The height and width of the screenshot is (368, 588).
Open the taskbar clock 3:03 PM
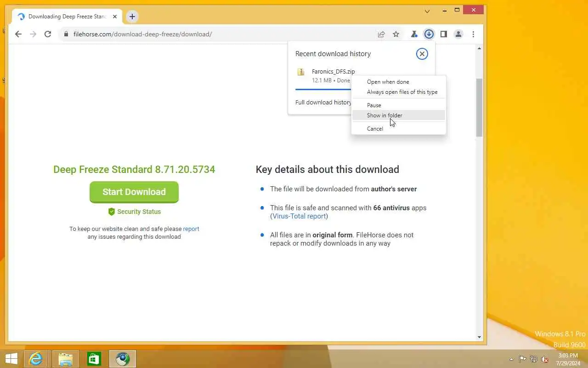(568, 359)
